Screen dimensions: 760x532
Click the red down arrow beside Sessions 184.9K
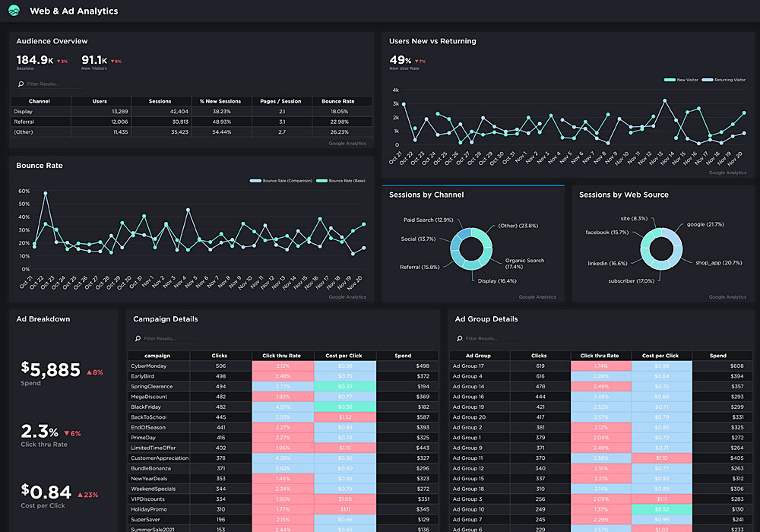click(x=59, y=62)
